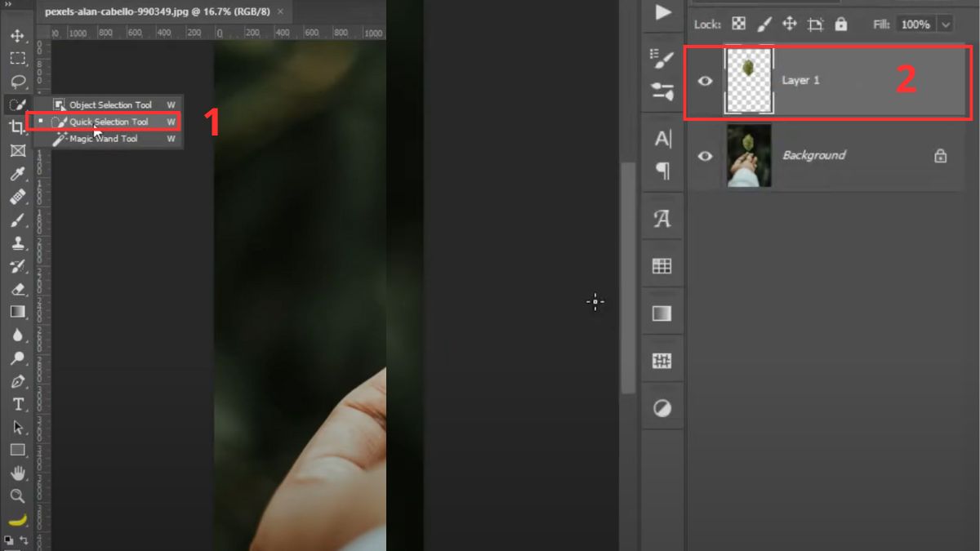Click the banana icon in the toolbar
This screenshot has height=551, width=980.
tap(17, 519)
